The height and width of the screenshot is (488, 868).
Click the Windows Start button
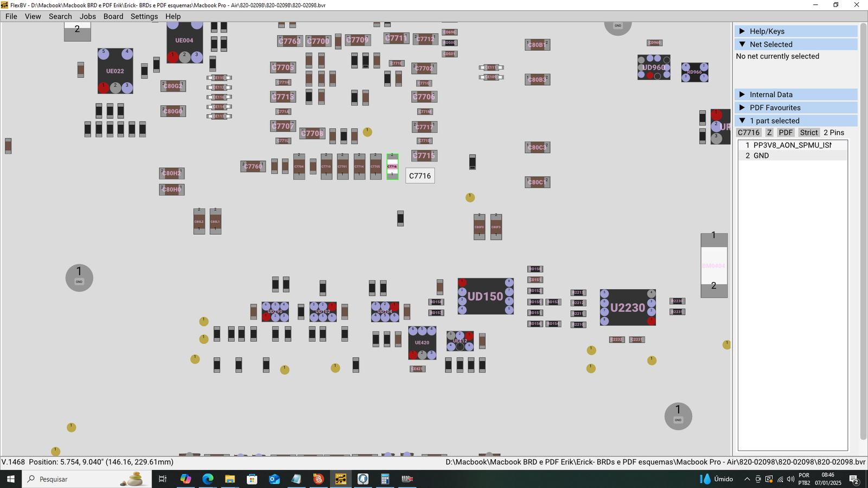(x=11, y=479)
